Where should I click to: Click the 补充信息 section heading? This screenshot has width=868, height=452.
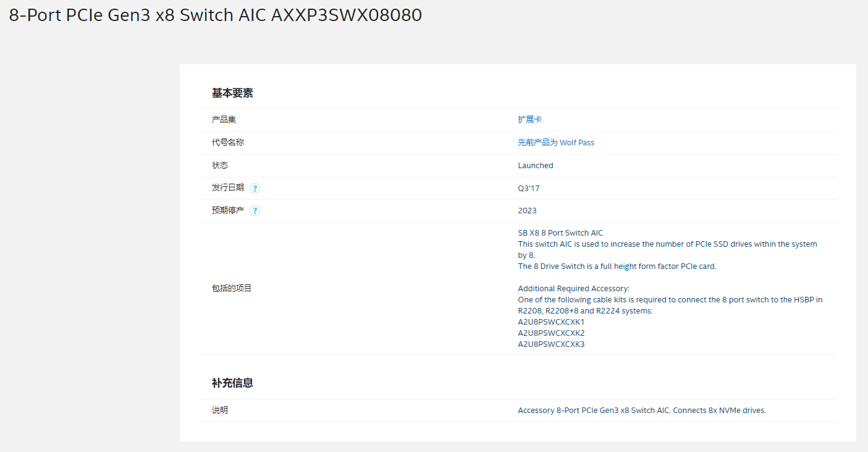coord(232,383)
